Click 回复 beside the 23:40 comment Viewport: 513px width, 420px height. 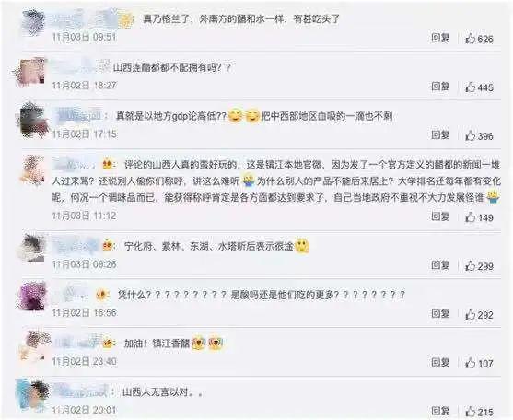440,362
